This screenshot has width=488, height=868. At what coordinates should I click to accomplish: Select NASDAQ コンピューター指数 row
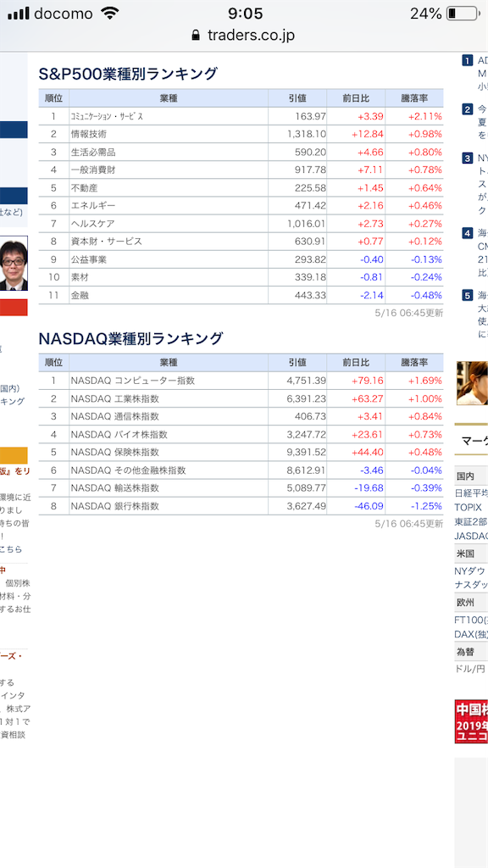tap(241, 381)
